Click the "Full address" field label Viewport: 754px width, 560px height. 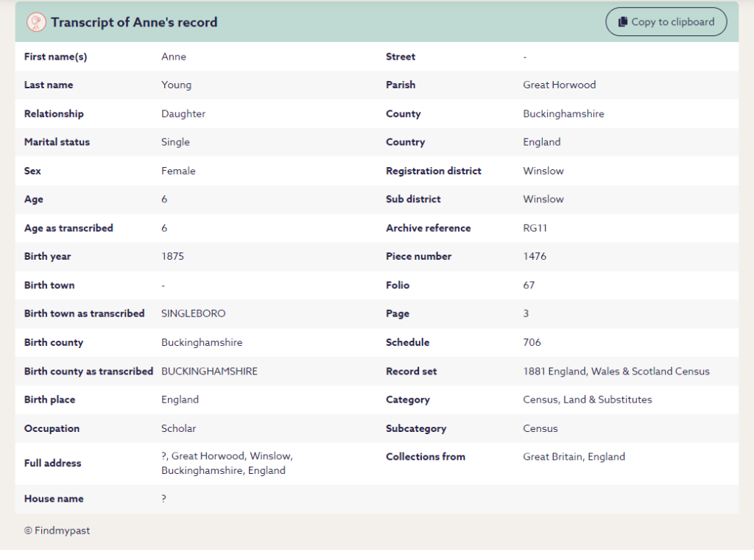point(53,463)
